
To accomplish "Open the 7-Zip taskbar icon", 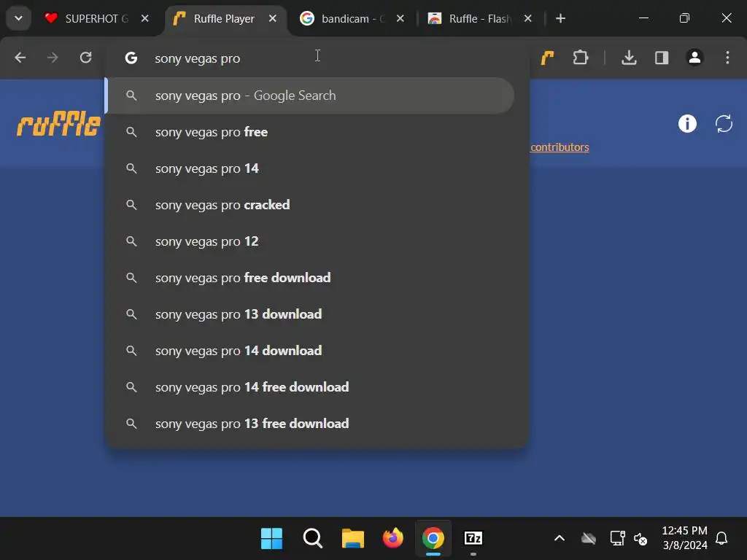I will [x=473, y=538].
